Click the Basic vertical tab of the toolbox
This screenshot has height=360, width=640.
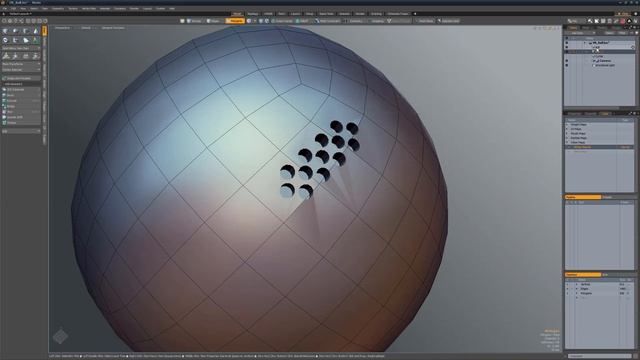(44, 31)
